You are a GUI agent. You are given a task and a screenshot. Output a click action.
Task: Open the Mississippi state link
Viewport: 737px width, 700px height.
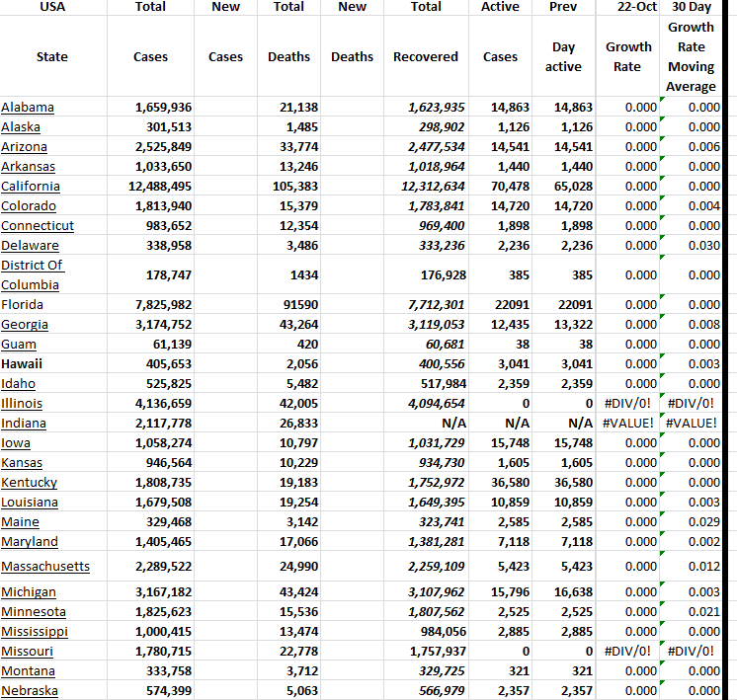35,632
